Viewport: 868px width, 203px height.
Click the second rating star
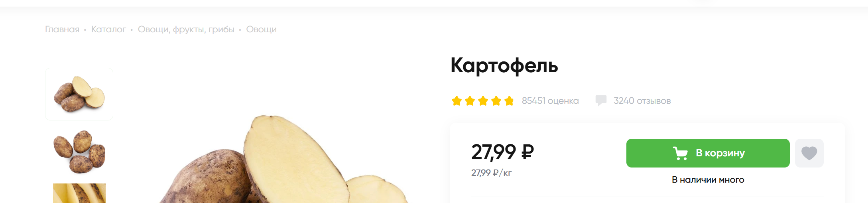coord(470,101)
